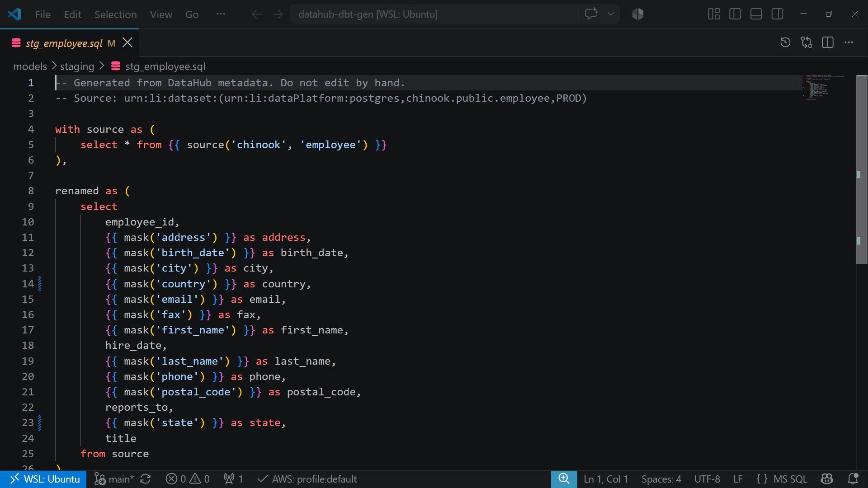Click the VS Code logo icon
Screen dimensions: 868x488
[14, 14]
